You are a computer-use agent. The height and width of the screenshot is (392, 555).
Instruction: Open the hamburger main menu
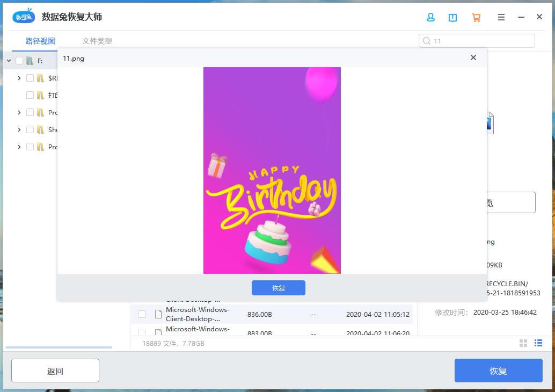[x=501, y=17]
